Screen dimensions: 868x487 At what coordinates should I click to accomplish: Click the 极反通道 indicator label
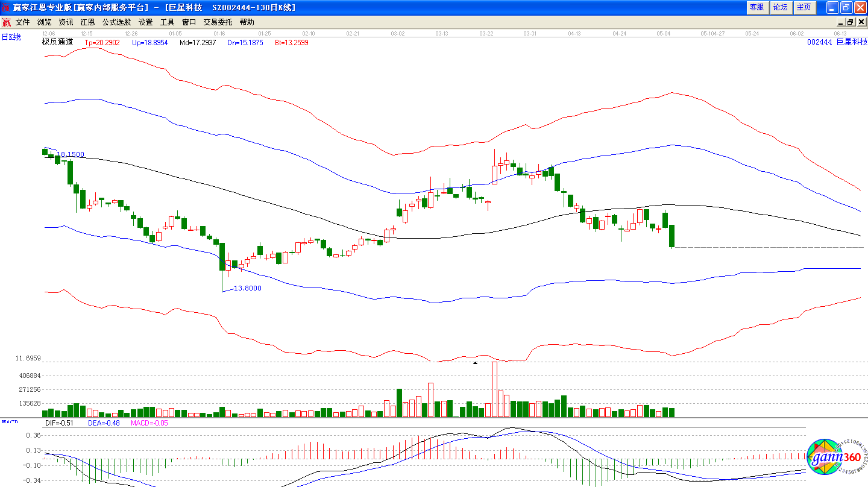click(x=57, y=43)
